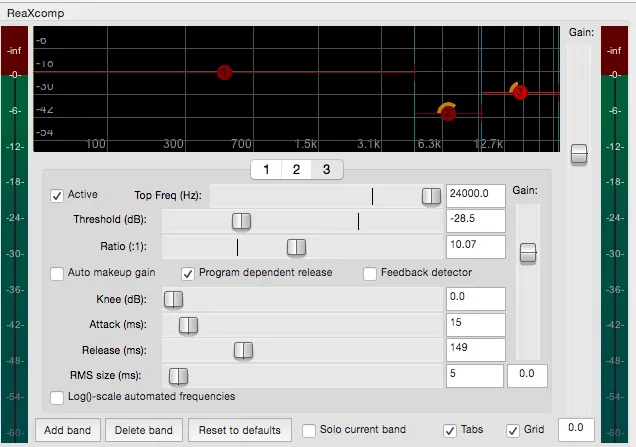Select band 2 marker in the graph
This screenshot has width=636, height=447.
(448, 113)
